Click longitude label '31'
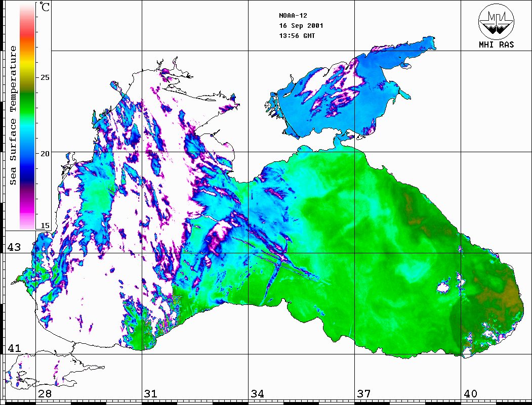The width and height of the screenshot is (532, 405). tap(151, 394)
